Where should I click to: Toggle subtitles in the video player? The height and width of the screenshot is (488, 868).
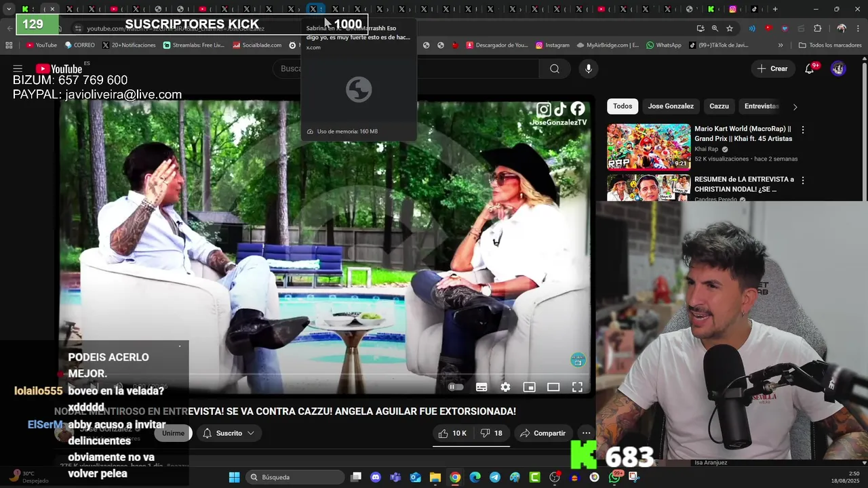pos(481,387)
